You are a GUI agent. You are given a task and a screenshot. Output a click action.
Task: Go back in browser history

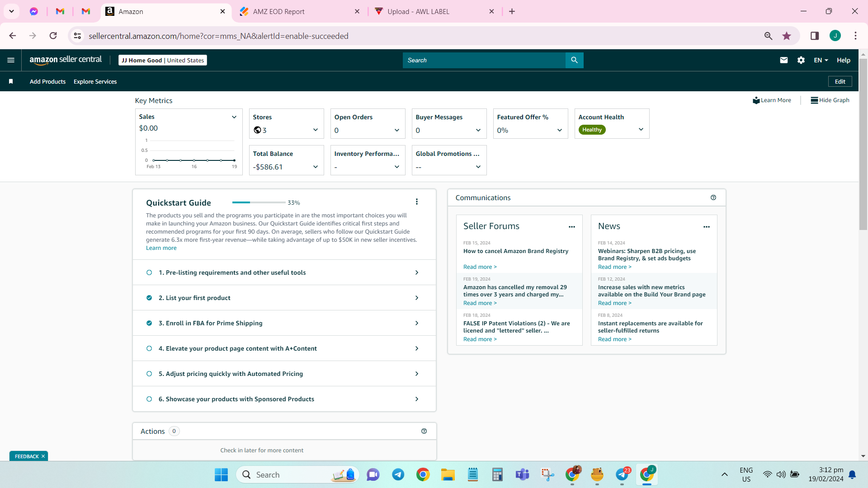point(13,36)
